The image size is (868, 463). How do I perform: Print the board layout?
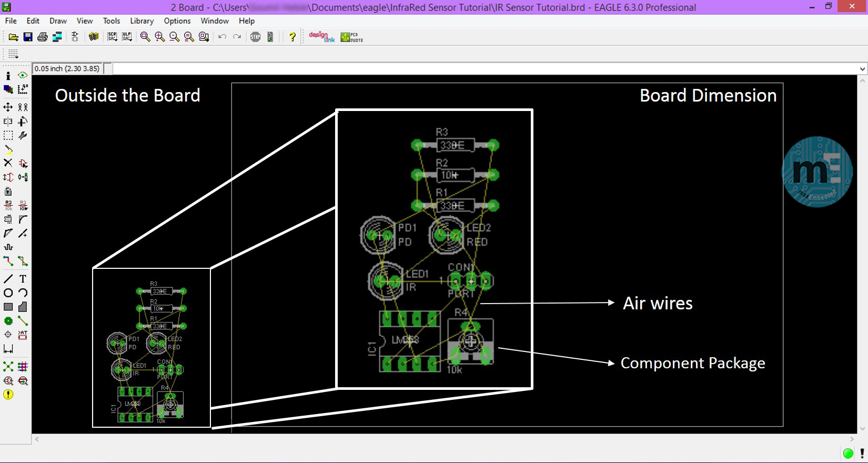click(43, 37)
